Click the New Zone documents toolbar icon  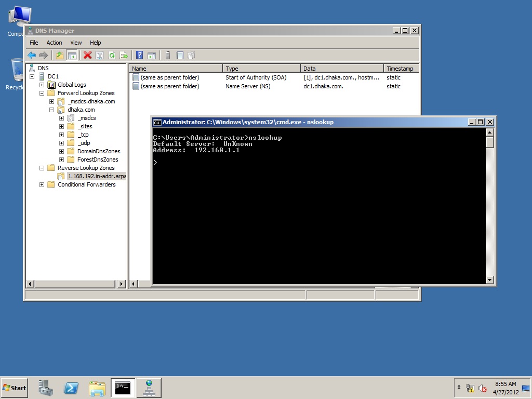(191, 55)
